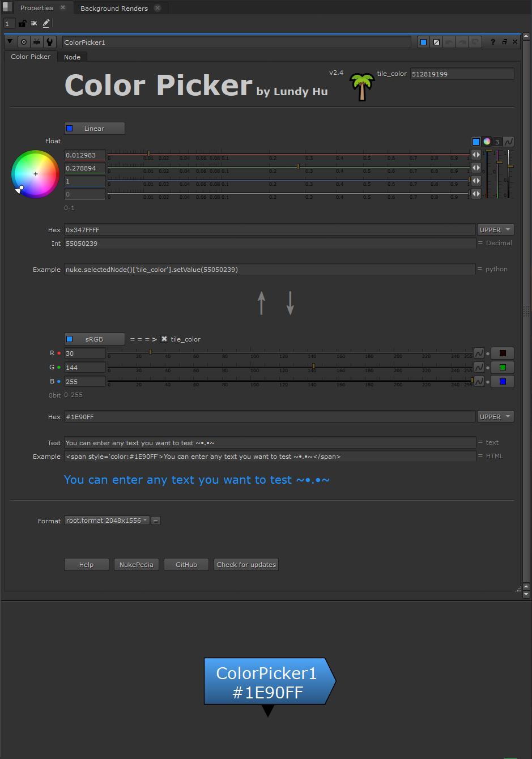The width and height of the screenshot is (532, 759).
Task: Click the green float value field 0.278894
Action: tap(85, 168)
